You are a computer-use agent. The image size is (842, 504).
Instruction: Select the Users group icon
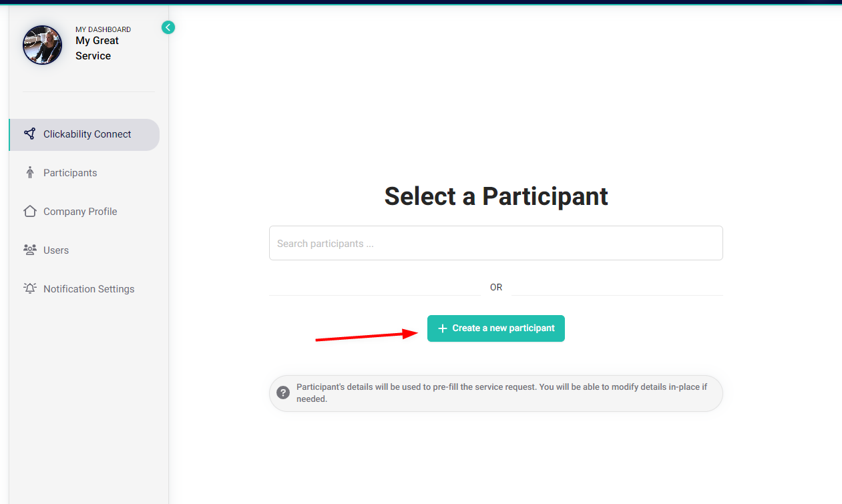(29, 250)
